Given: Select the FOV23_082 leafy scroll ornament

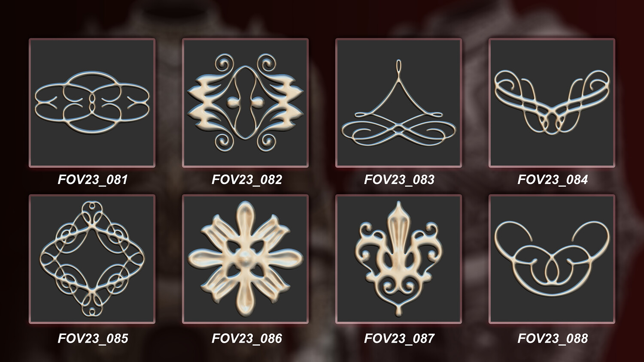Looking at the screenshot, I should (245, 103).
